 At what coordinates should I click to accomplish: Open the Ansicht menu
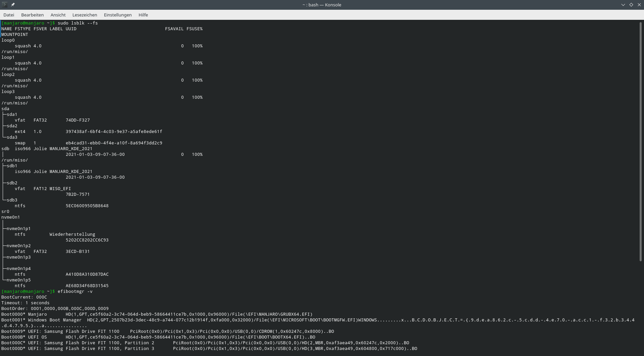point(58,15)
